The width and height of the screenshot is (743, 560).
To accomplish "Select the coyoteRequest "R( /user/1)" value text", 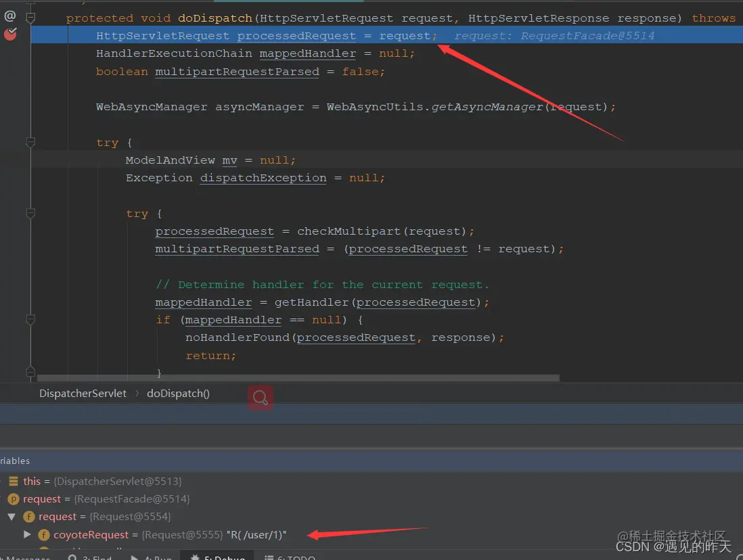I will pyautogui.click(x=256, y=535).
